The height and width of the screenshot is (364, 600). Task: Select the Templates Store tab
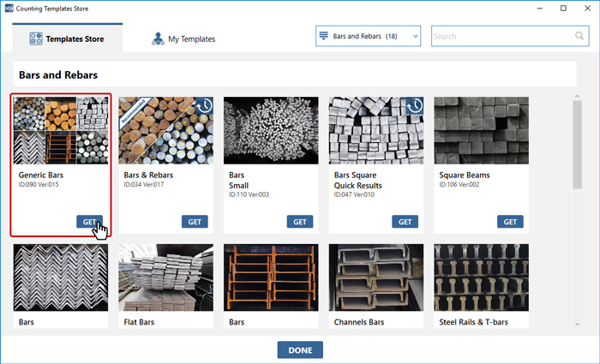[68, 39]
